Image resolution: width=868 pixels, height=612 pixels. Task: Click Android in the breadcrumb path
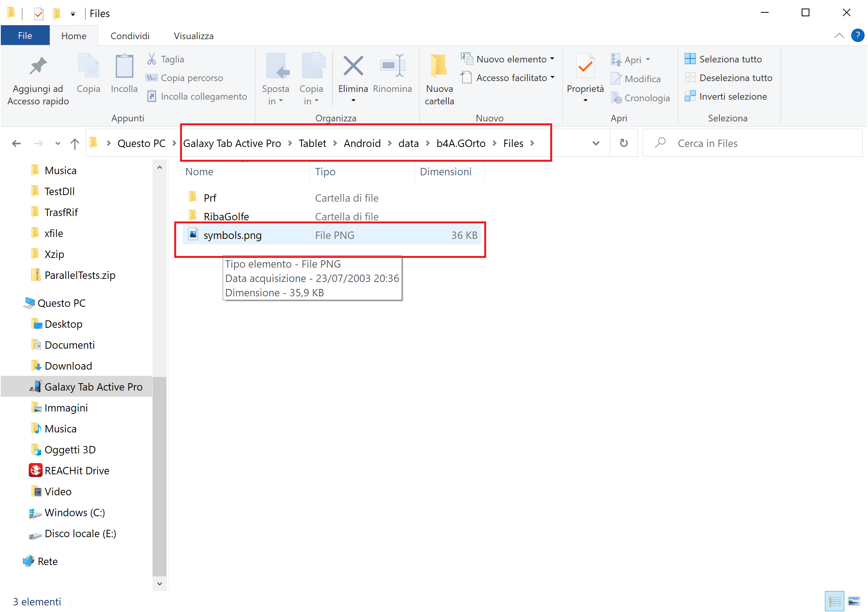pos(362,143)
